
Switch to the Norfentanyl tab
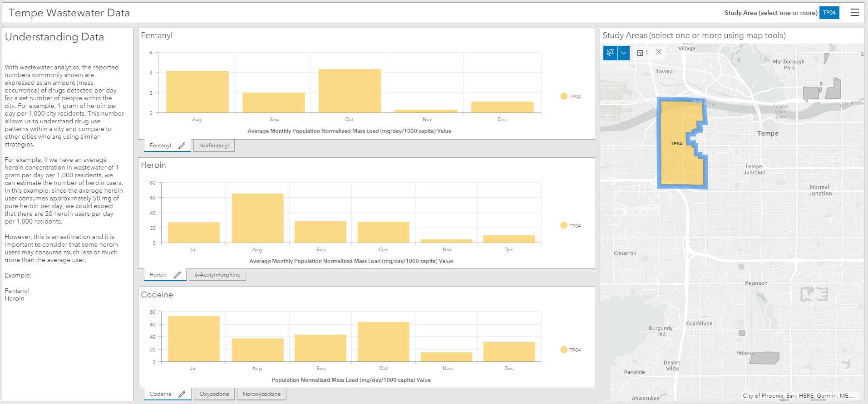click(214, 146)
